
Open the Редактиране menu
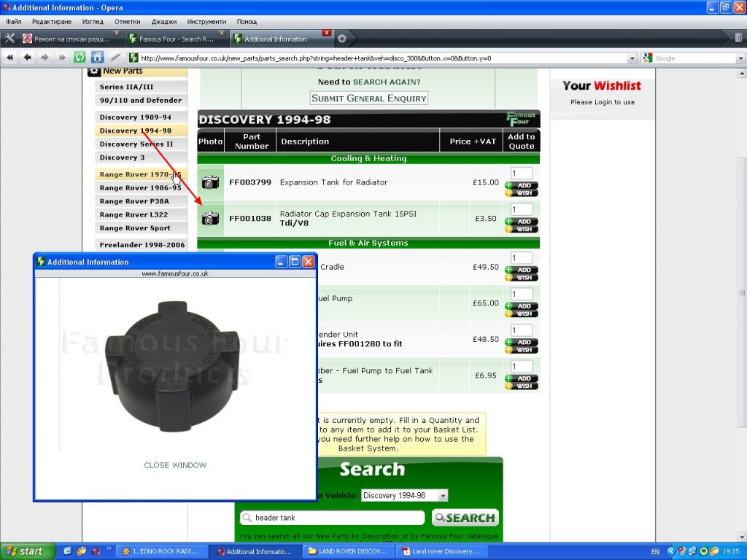tap(52, 21)
